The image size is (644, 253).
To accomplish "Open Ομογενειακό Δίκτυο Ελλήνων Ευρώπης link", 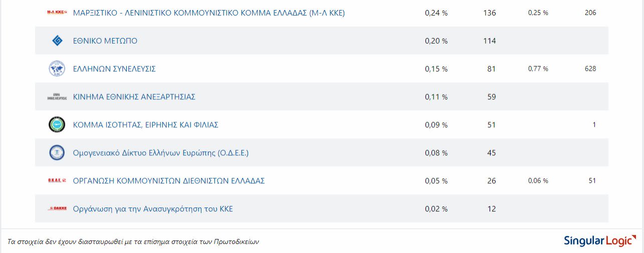I will [160, 153].
